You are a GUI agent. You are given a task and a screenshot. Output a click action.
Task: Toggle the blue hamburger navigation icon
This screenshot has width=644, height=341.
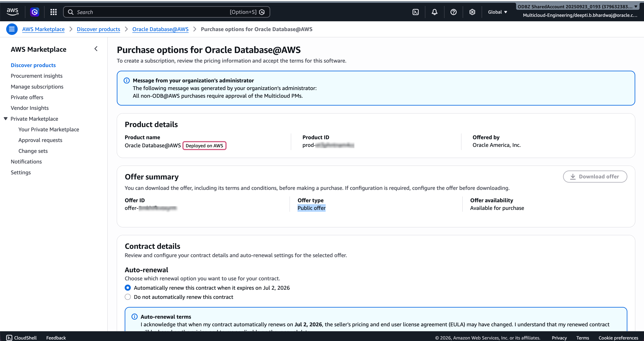click(12, 29)
